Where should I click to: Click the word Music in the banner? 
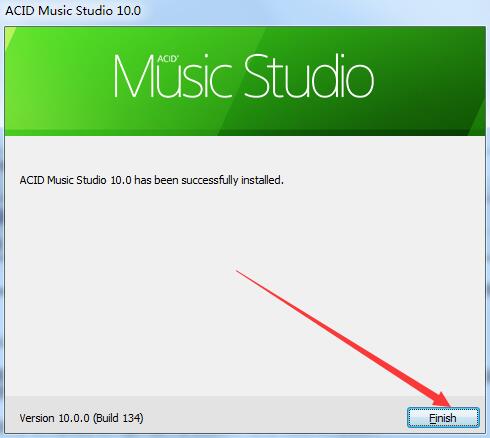pyautogui.click(x=173, y=76)
